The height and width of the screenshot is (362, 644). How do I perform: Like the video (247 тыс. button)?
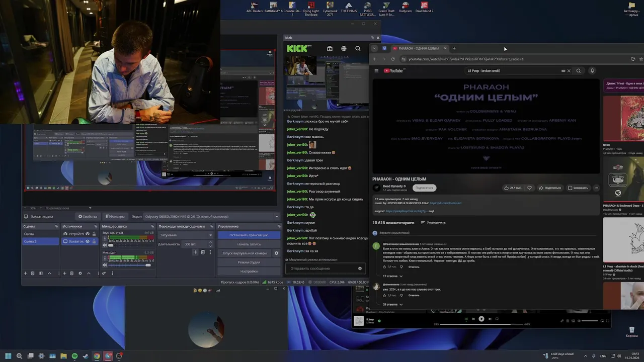coord(513,188)
